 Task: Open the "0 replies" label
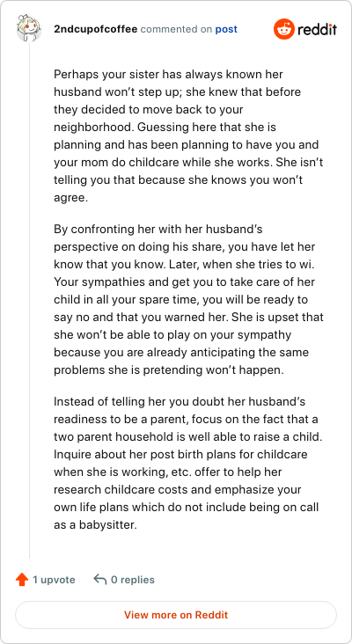coord(133,580)
